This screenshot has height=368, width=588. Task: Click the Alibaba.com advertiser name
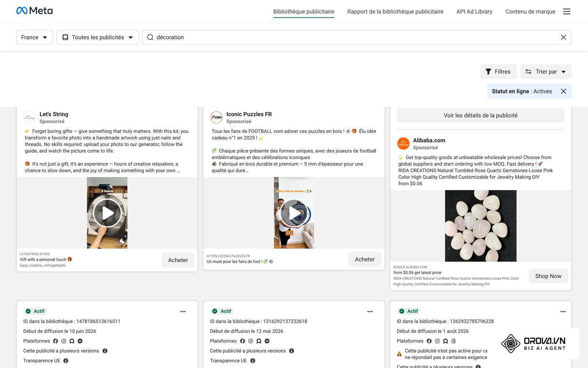[429, 140]
